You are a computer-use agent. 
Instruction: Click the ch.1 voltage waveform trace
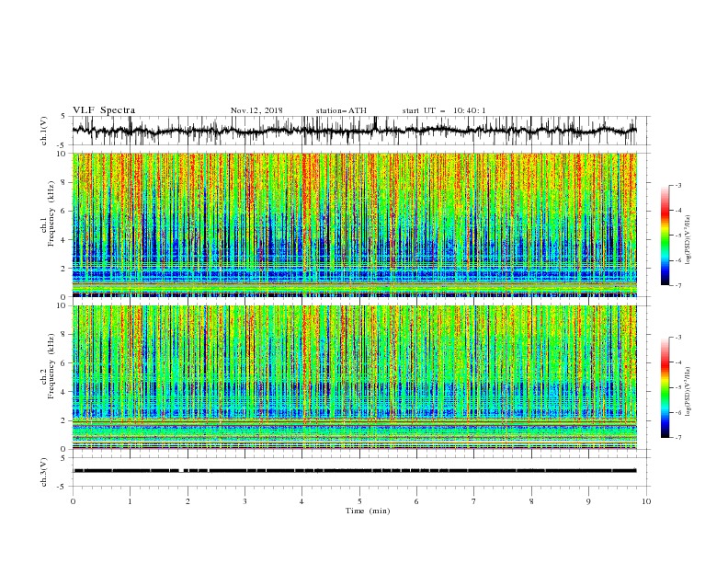pos(354,131)
